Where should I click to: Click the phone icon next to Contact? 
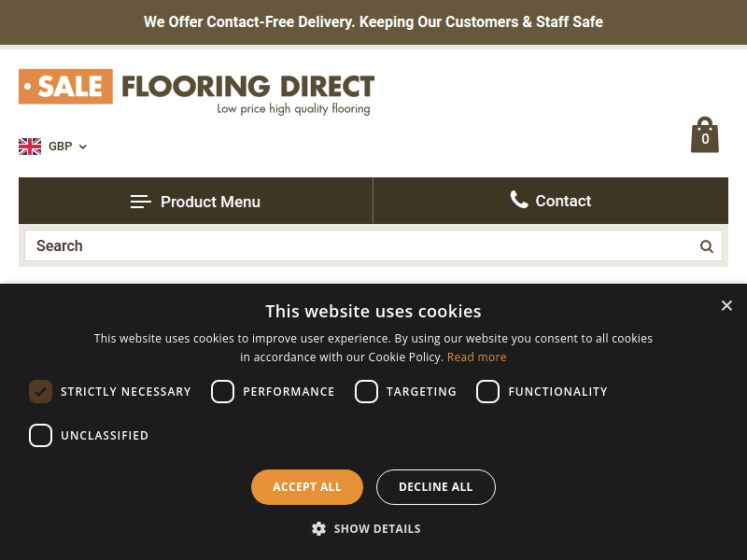(519, 200)
